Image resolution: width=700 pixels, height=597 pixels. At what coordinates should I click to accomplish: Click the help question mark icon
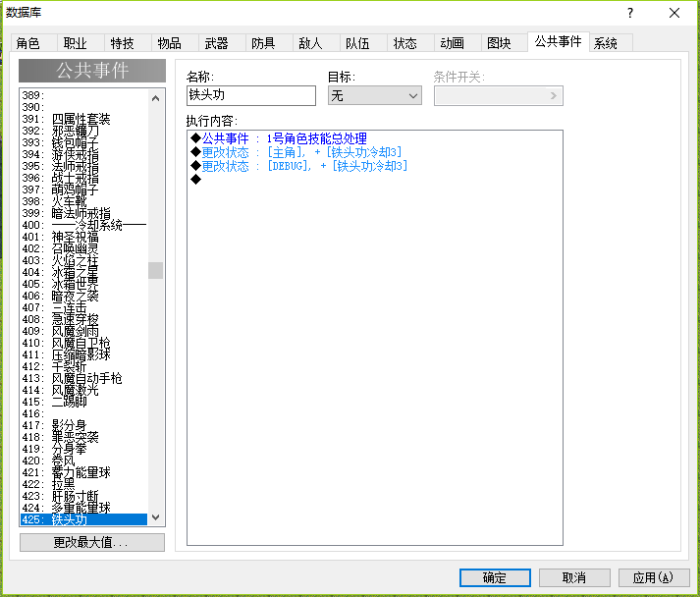[630, 13]
